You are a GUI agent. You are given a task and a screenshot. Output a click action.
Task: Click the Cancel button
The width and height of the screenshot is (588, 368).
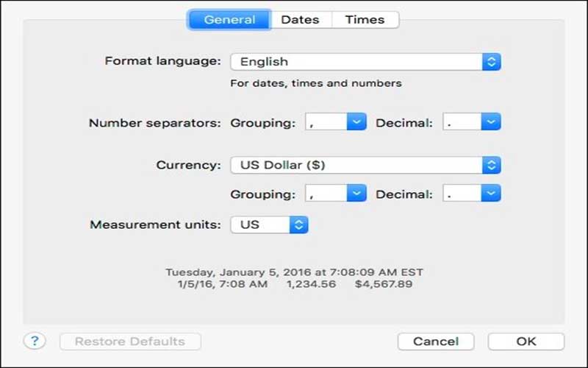point(436,342)
